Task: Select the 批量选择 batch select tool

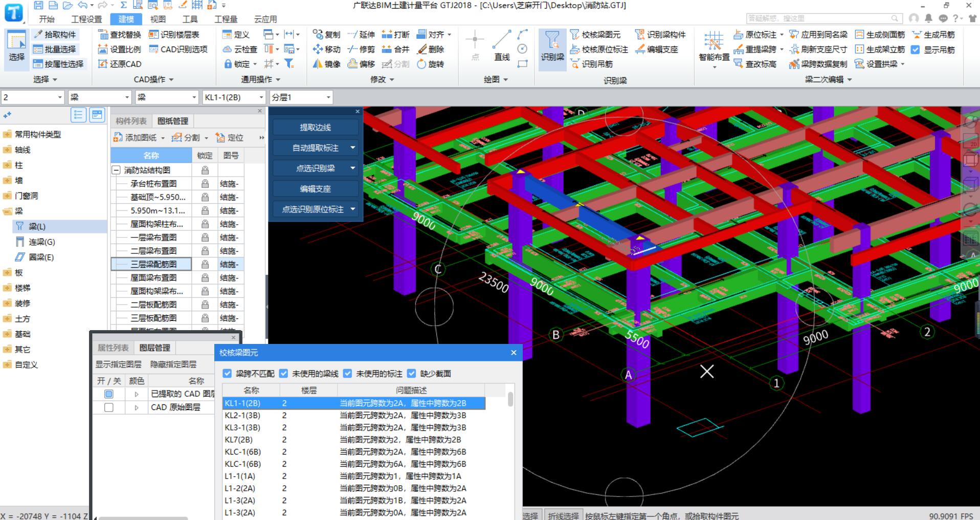Action: [x=55, y=49]
